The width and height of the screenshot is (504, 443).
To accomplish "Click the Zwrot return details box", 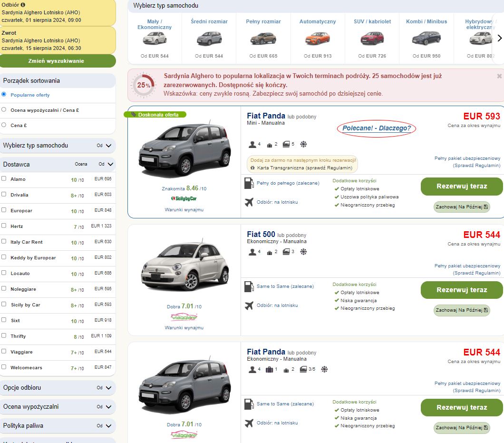I will (58, 40).
